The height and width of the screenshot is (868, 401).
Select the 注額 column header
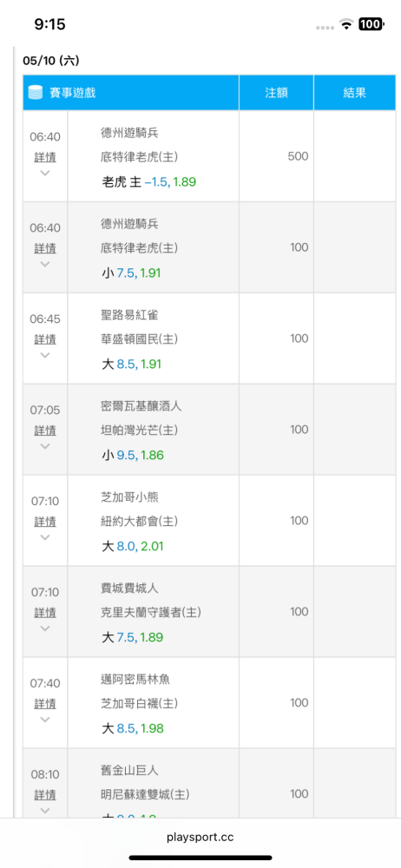click(276, 93)
